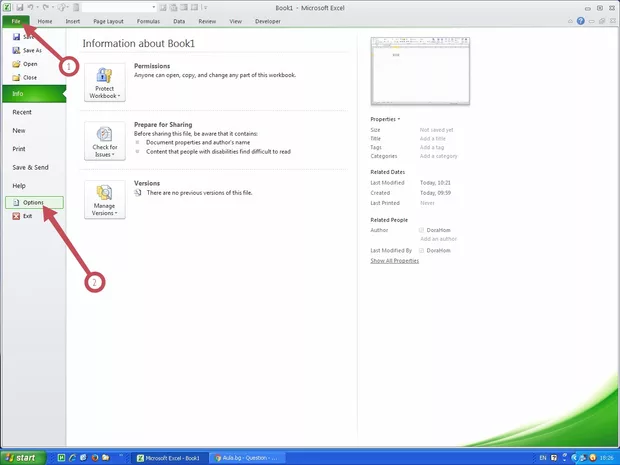Click the 'Not saved yet' size value
The image size is (620, 465).
pos(437,130)
